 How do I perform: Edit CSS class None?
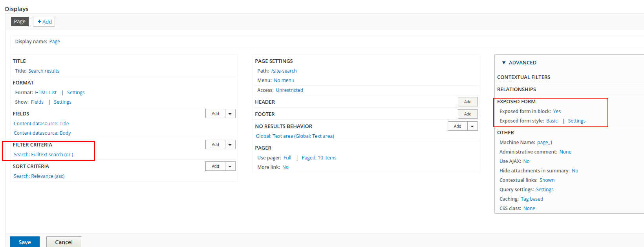(529, 209)
